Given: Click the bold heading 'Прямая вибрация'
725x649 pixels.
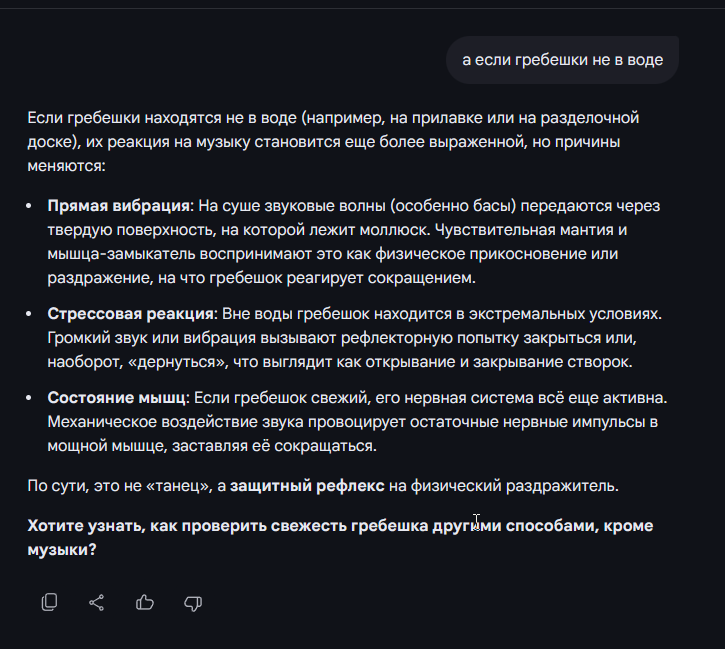Looking at the screenshot, I should click(x=119, y=206).
